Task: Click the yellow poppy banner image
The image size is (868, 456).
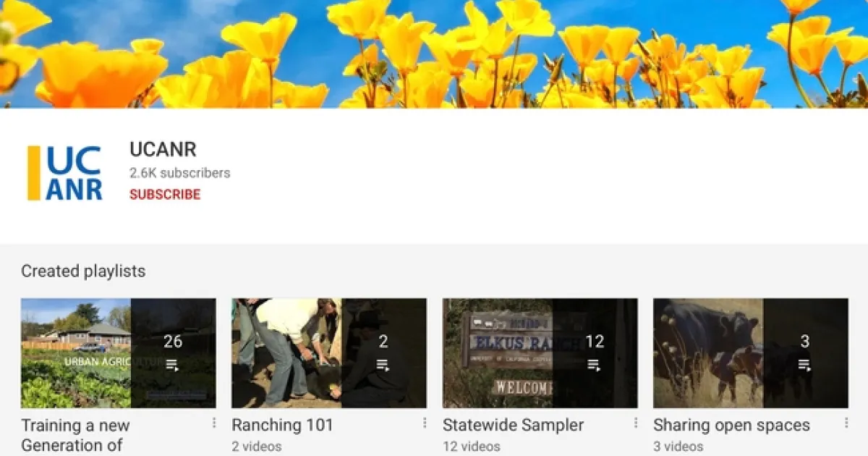Action: coord(434,54)
